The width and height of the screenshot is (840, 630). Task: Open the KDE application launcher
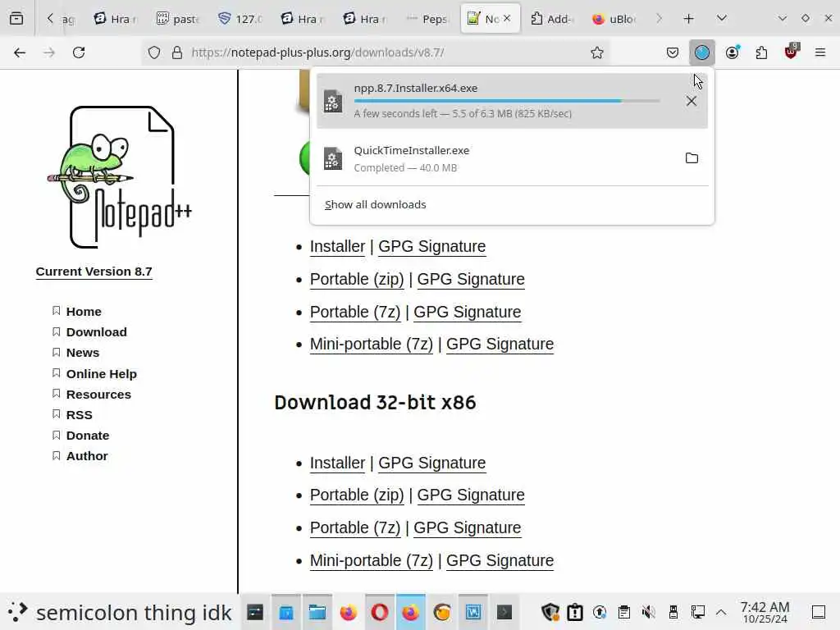tap(17, 612)
